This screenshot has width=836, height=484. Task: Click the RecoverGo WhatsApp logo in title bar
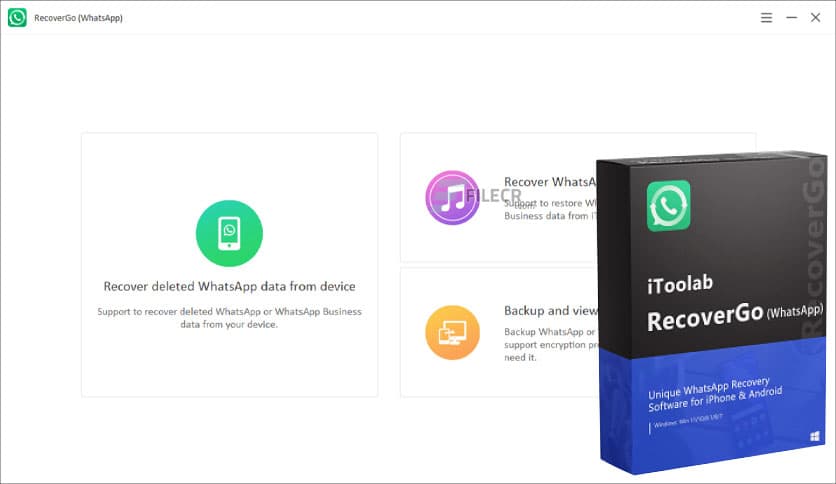[17, 18]
